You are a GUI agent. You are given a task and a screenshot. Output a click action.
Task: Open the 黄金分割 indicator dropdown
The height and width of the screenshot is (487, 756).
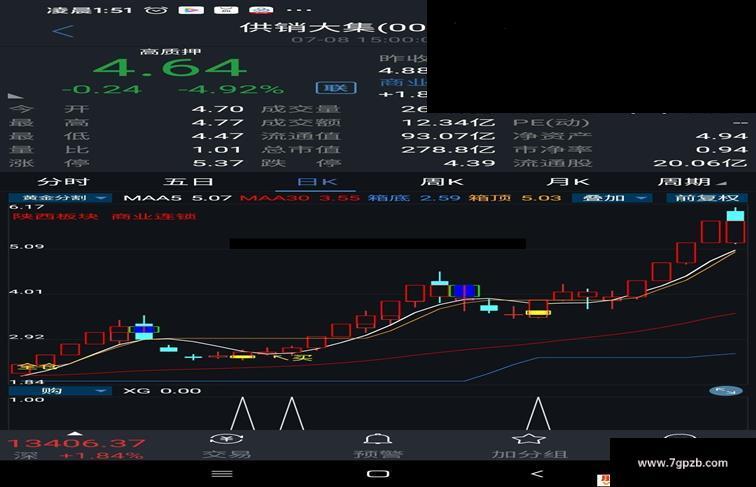tap(61, 198)
